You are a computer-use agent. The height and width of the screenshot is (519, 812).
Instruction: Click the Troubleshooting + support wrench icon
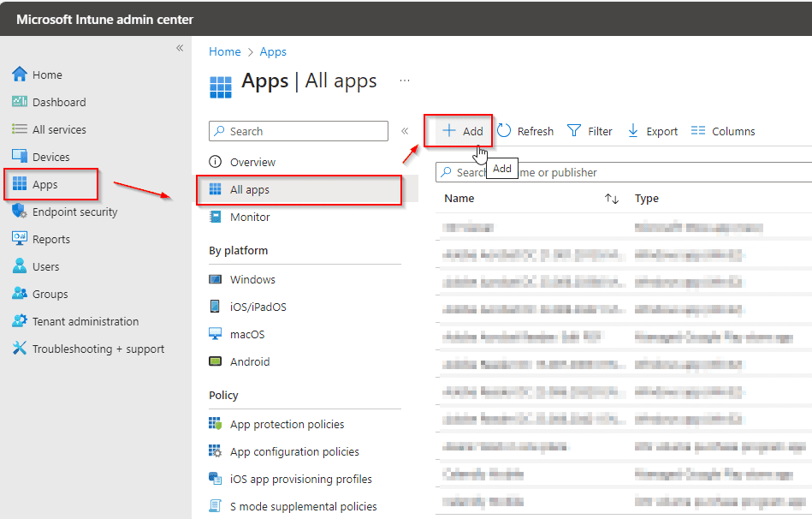(19, 349)
